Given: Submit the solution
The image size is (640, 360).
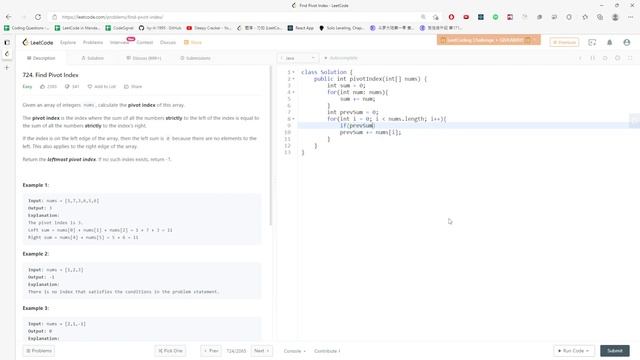Looking at the screenshot, I should tap(615, 351).
